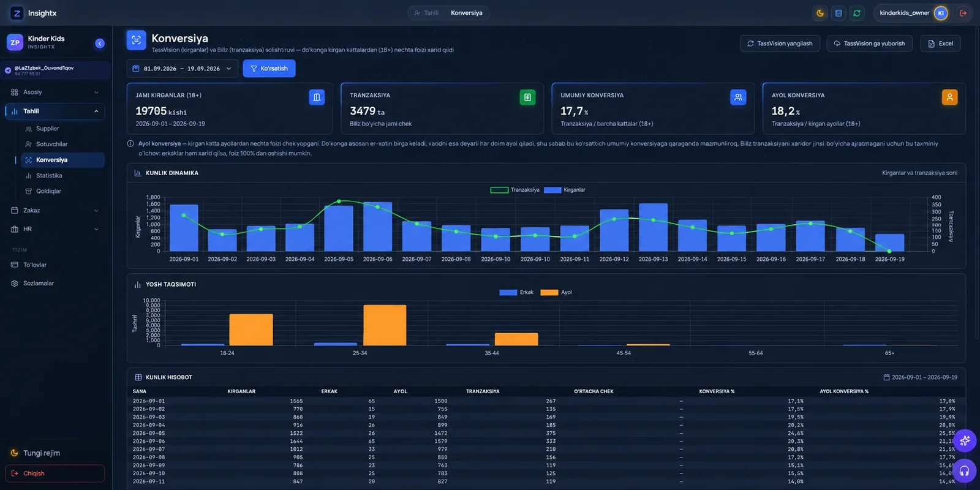Image resolution: width=980 pixels, height=490 pixels.
Task: Click the TRANZAKSIYA column header
Action: click(483, 391)
